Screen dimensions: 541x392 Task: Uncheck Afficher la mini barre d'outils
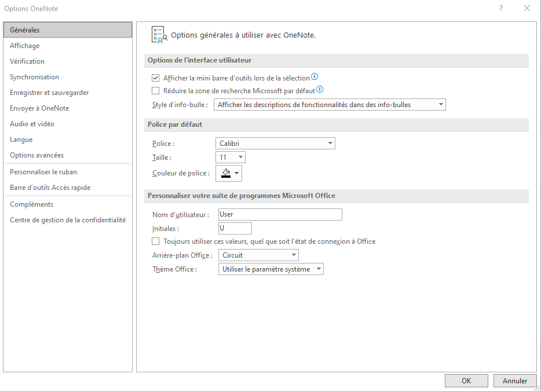click(x=156, y=78)
